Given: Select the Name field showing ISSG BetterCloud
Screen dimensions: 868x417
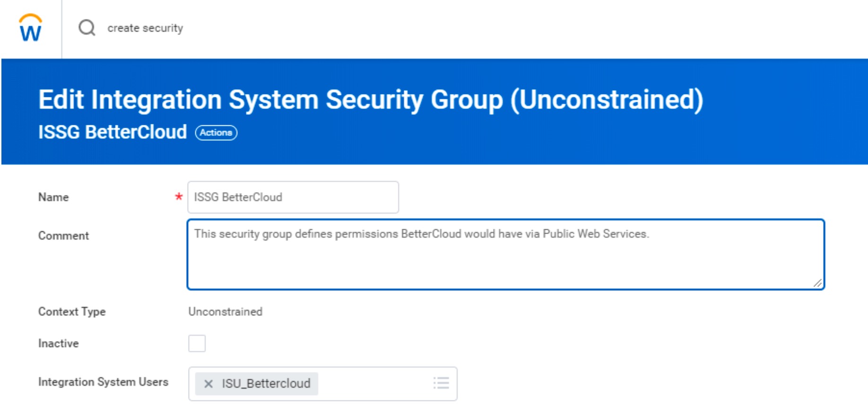Looking at the screenshot, I should tap(292, 197).
